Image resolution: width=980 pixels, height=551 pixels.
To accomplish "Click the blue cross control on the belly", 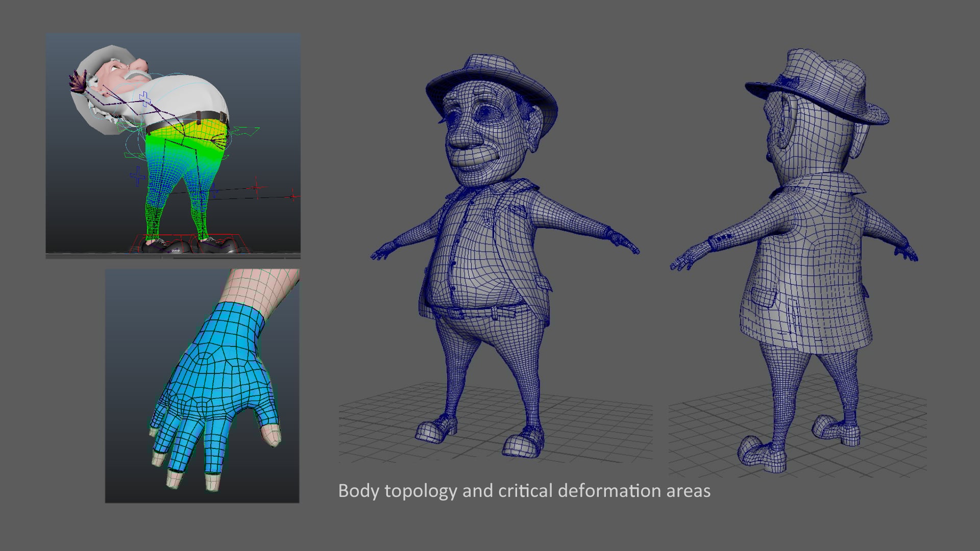I will 144,98.
